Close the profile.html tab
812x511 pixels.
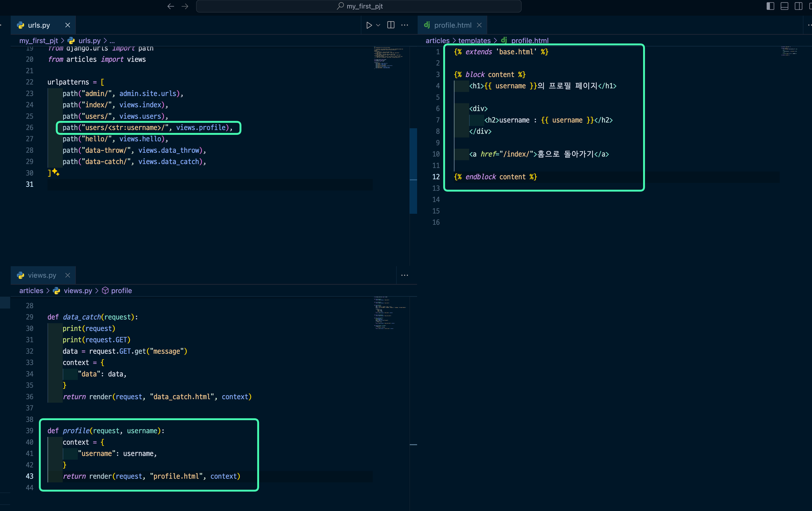click(479, 25)
